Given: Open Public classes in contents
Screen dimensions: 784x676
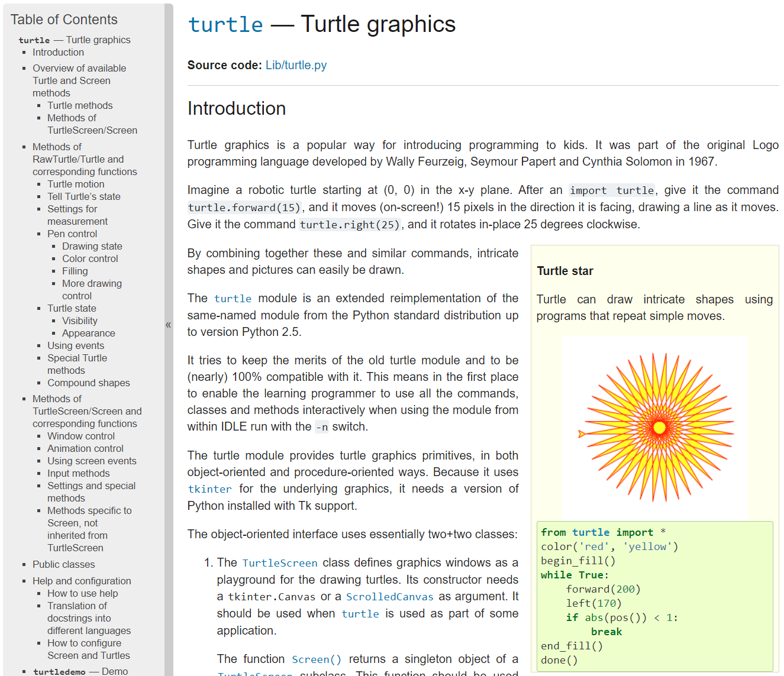Looking at the screenshot, I should [x=63, y=564].
